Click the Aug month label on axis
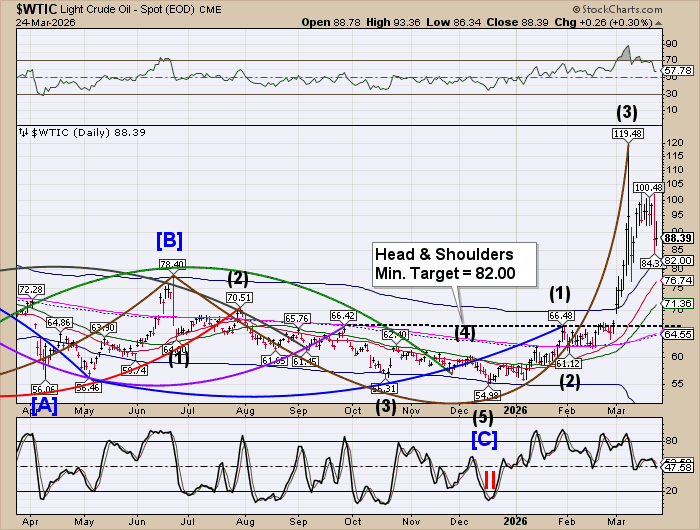The height and width of the screenshot is (530, 700). coord(244,410)
